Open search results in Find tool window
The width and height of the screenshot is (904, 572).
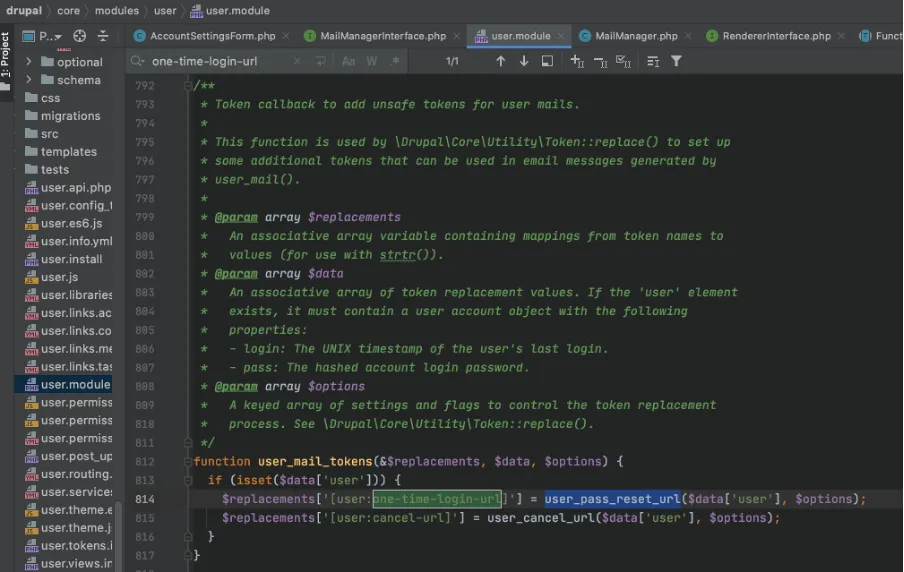pos(547,61)
